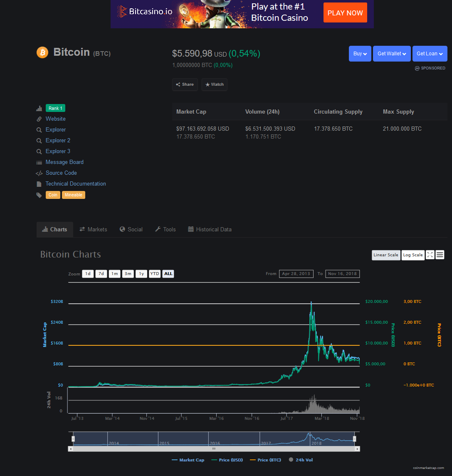Viewport: 452px width, 476px height.
Task: Toggle chart fullscreen with the expand icon
Action: point(430,255)
